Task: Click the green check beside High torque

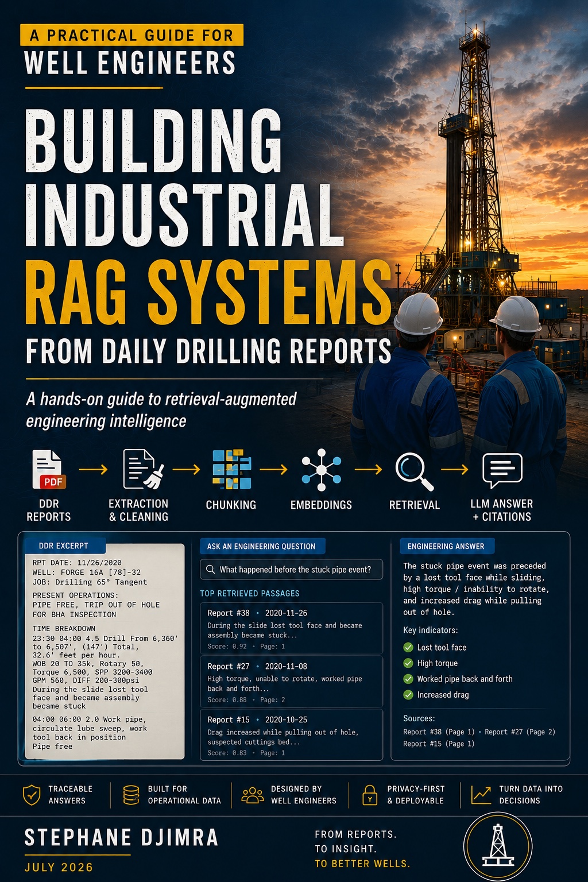Action: 408,663
